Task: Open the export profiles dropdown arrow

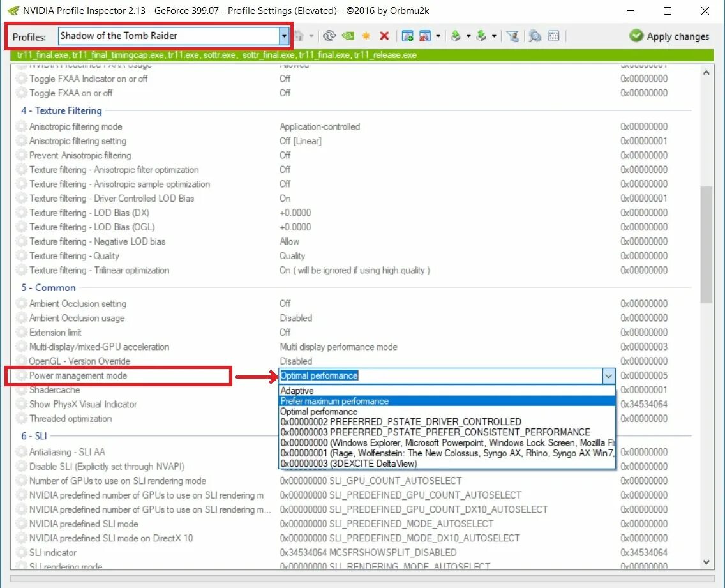Action: click(468, 36)
